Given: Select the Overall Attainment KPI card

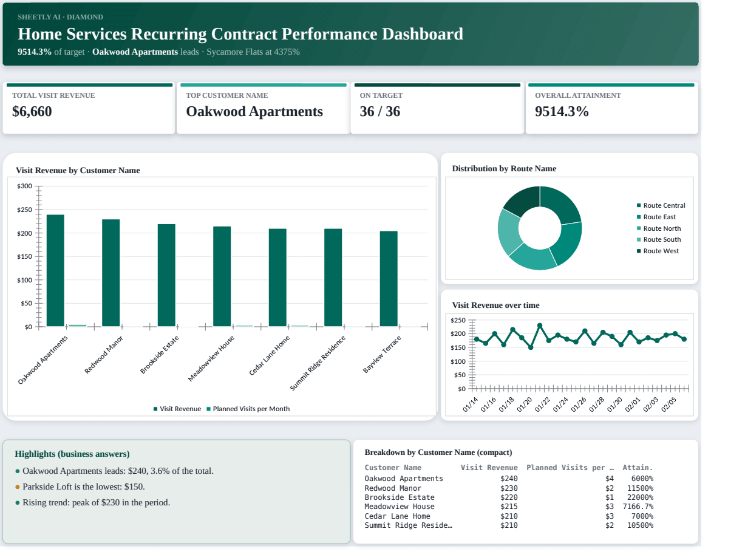Looking at the screenshot, I should 611,109.
